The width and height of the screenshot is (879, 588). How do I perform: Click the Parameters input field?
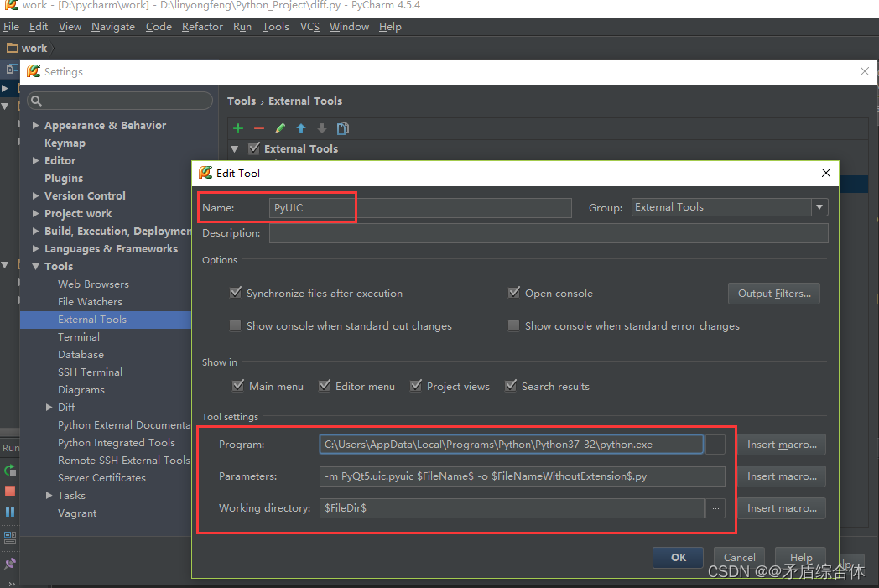523,476
